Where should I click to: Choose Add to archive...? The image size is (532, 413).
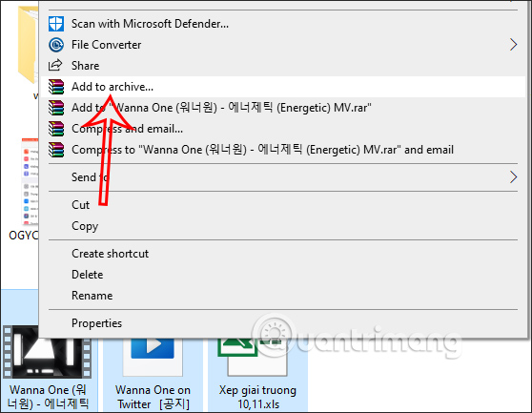point(283,87)
